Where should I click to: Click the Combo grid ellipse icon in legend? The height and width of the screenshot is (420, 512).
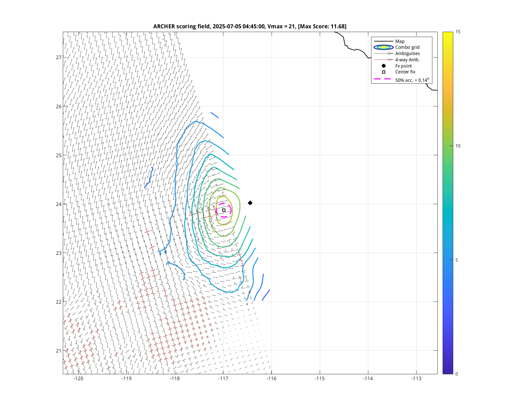click(384, 47)
